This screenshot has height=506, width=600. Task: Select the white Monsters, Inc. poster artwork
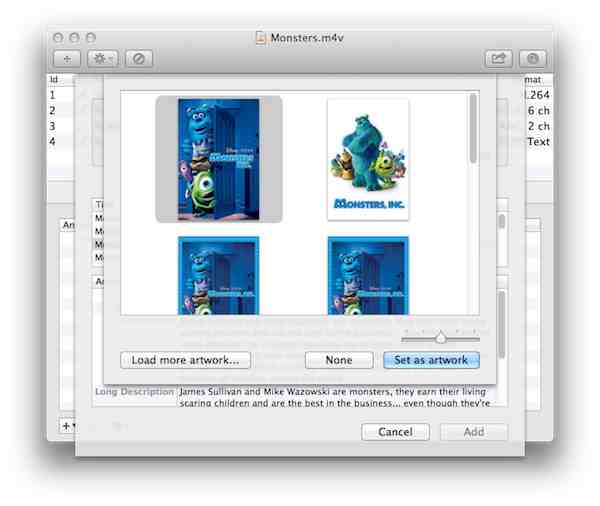click(x=368, y=160)
